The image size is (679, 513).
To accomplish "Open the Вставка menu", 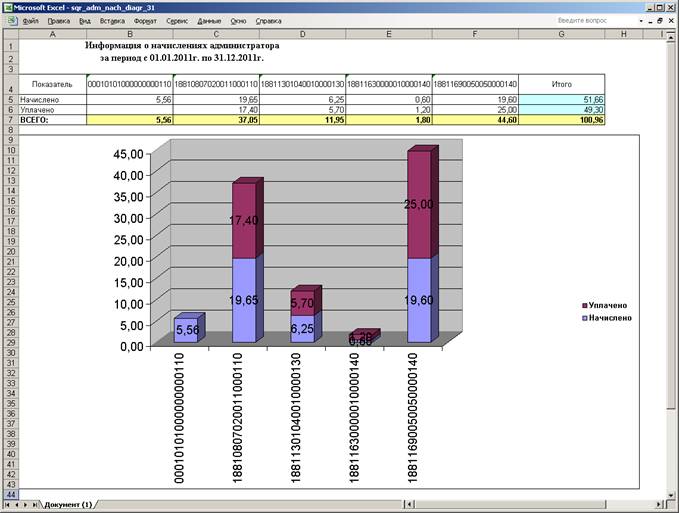I will click(x=112, y=21).
